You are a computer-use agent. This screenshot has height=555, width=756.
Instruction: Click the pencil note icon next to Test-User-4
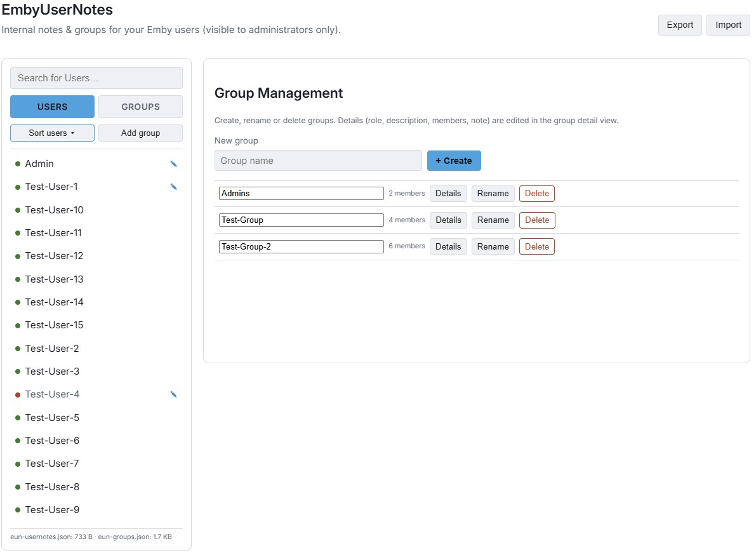173,394
